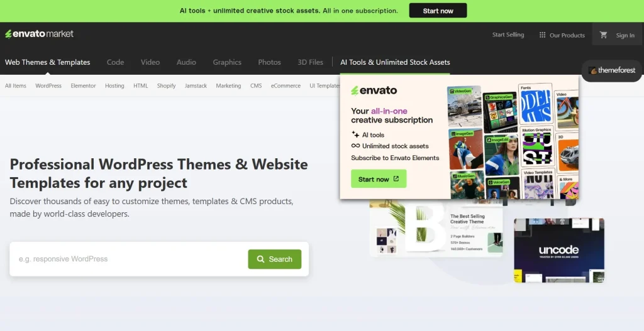
Task: Click the infinity icon beside Unlimited stock assets
Action: click(x=355, y=146)
